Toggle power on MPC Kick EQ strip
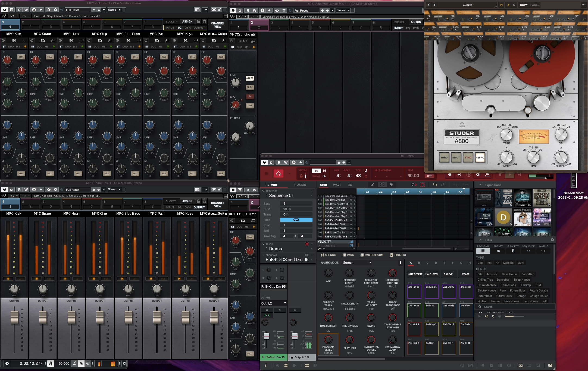The image size is (588, 371). 4,40
